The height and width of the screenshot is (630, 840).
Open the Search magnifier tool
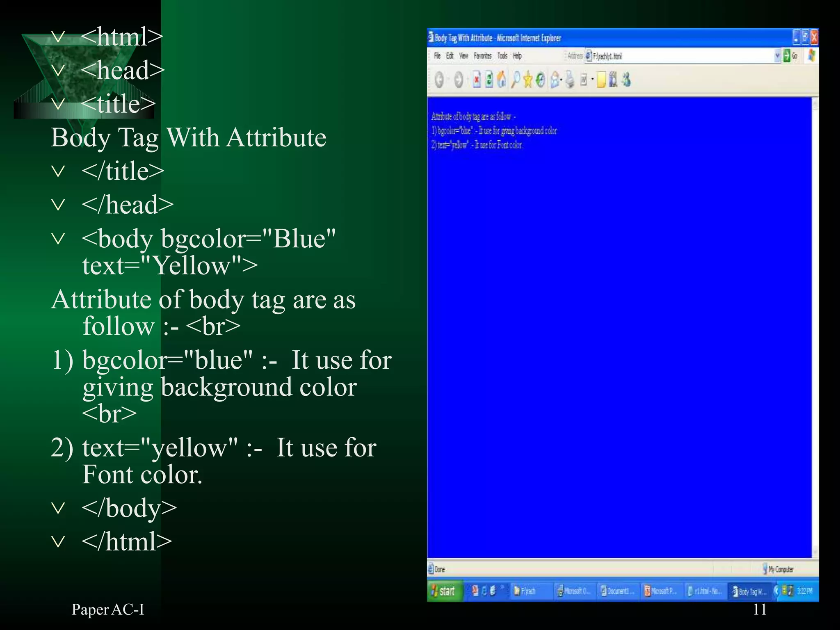(x=515, y=80)
